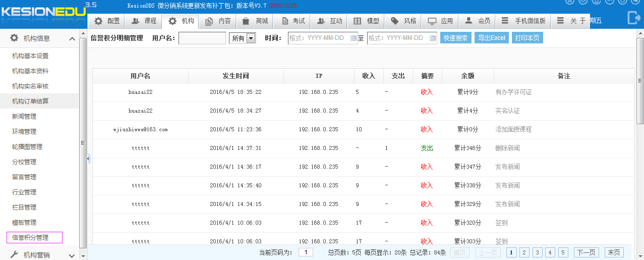Screen dimensions: 644x260
Task: Switch to the 考试 exam tab
Action: [292, 21]
